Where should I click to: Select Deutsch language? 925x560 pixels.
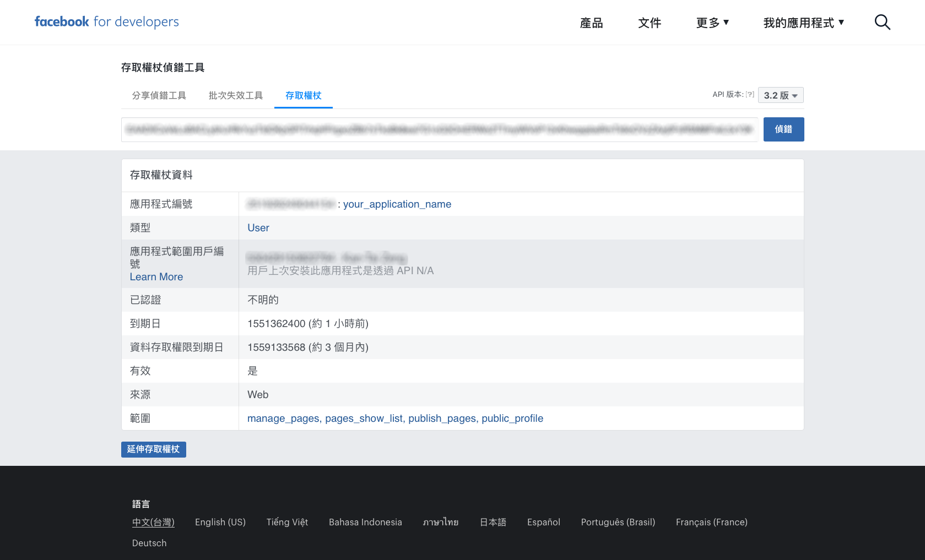coord(149,543)
